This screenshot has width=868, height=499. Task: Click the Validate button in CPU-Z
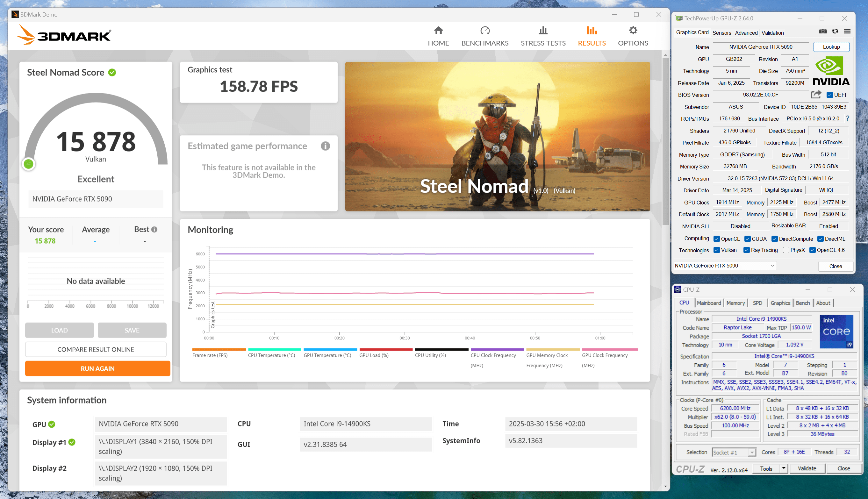click(806, 468)
